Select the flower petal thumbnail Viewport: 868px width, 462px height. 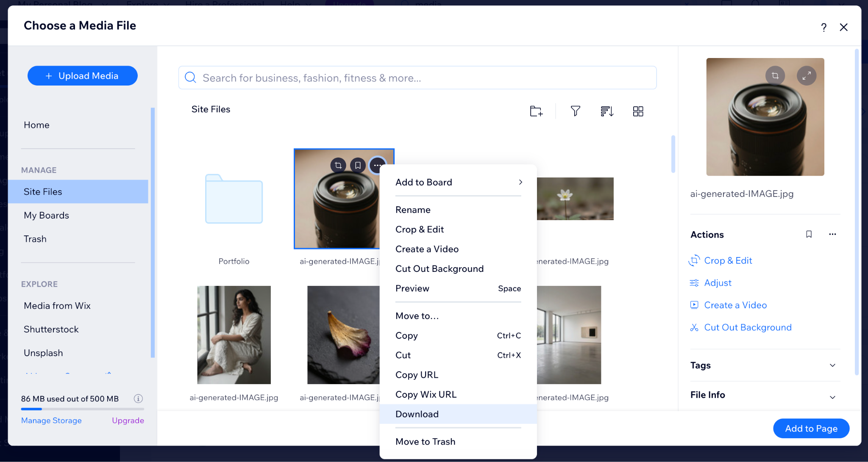(343, 335)
